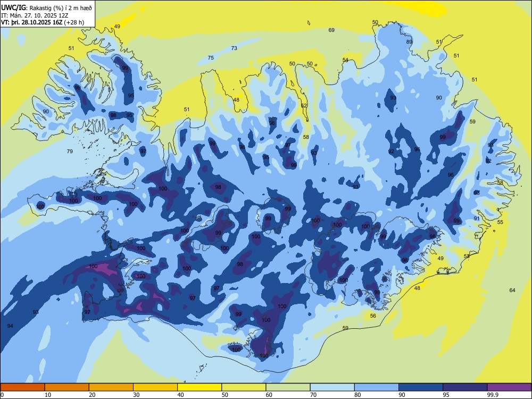Click the legend tick label 80

[x=358, y=395]
